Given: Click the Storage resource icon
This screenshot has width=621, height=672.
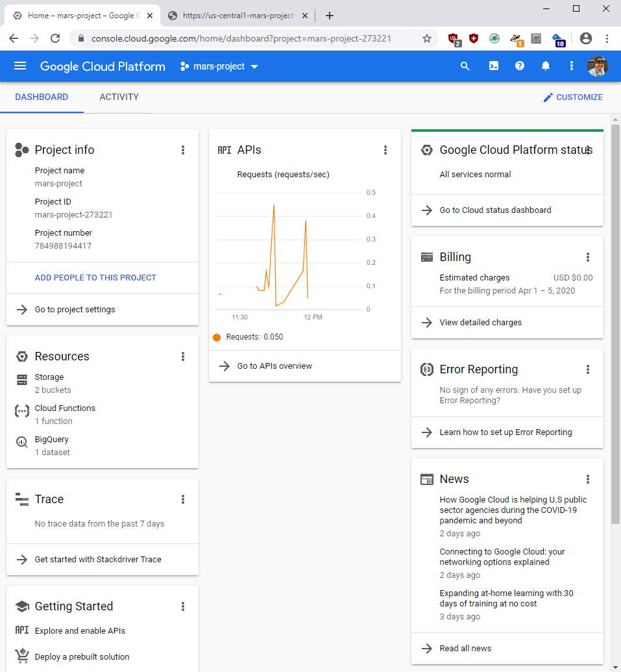Looking at the screenshot, I should tap(22, 380).
